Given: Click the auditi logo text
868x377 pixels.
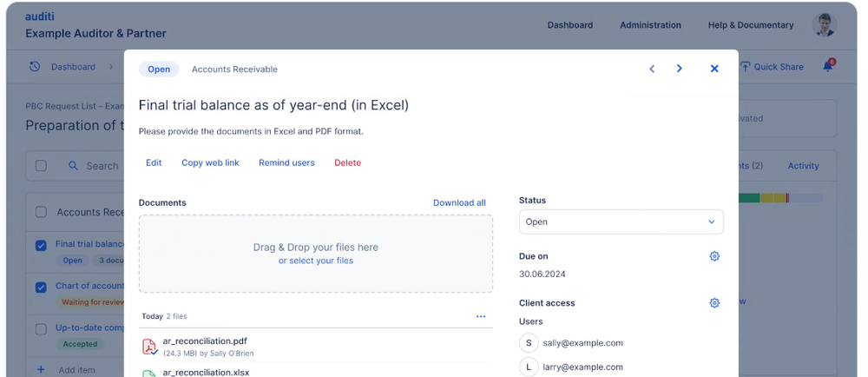Looking at the screenshot, I should (x=40, y=17).
